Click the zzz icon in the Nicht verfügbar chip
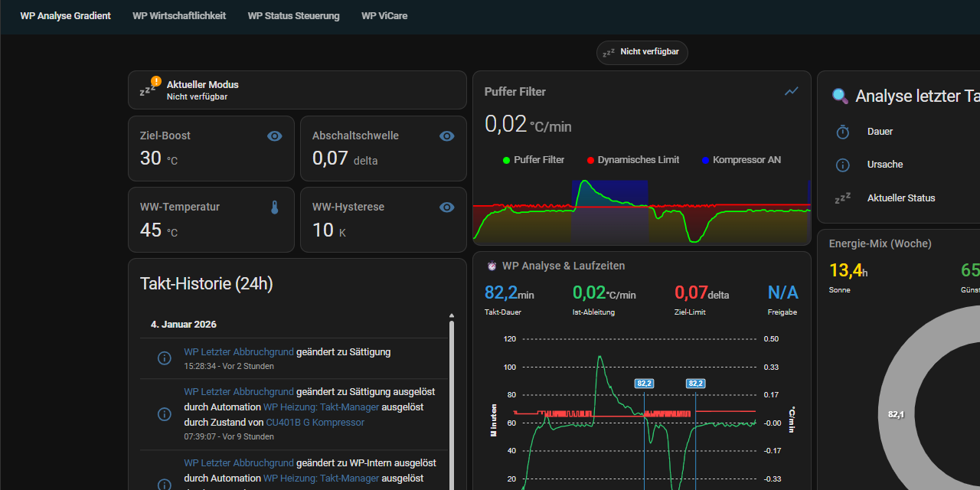 click(609, 52)
